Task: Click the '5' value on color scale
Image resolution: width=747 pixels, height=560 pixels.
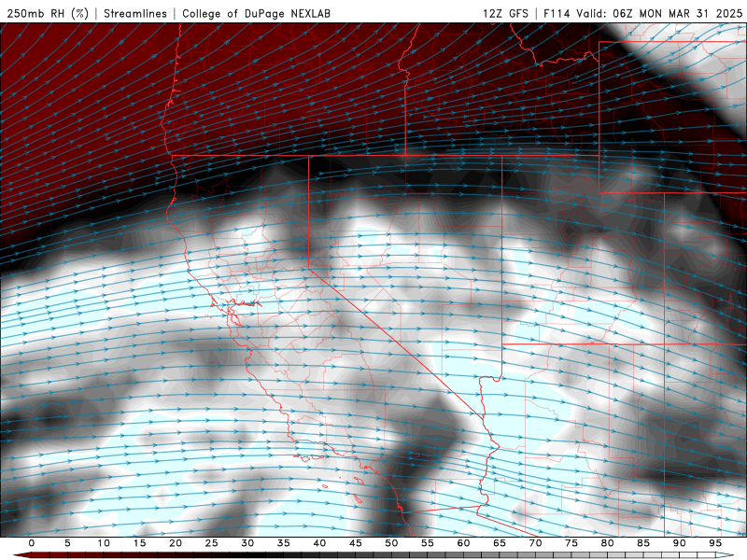Action: 67,543
